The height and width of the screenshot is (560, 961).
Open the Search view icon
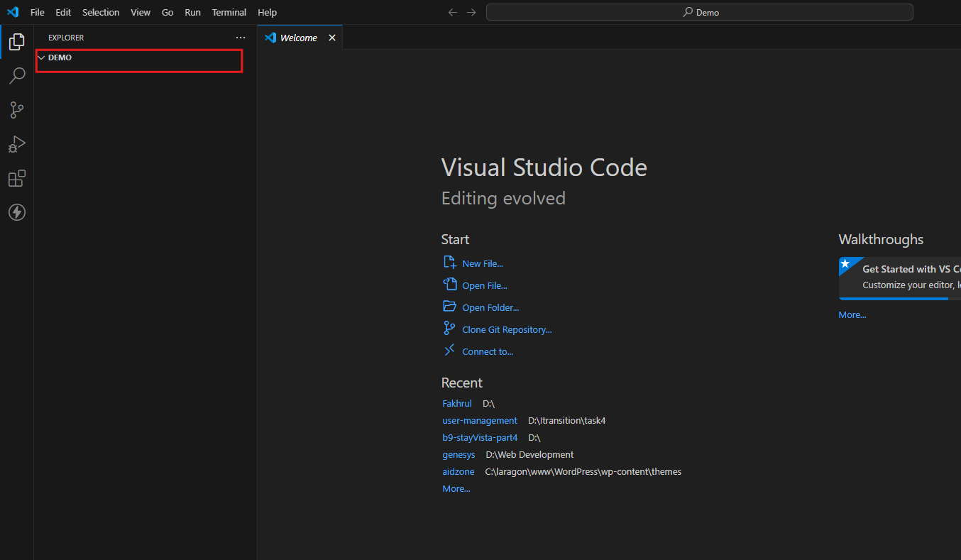pos(16,75)
